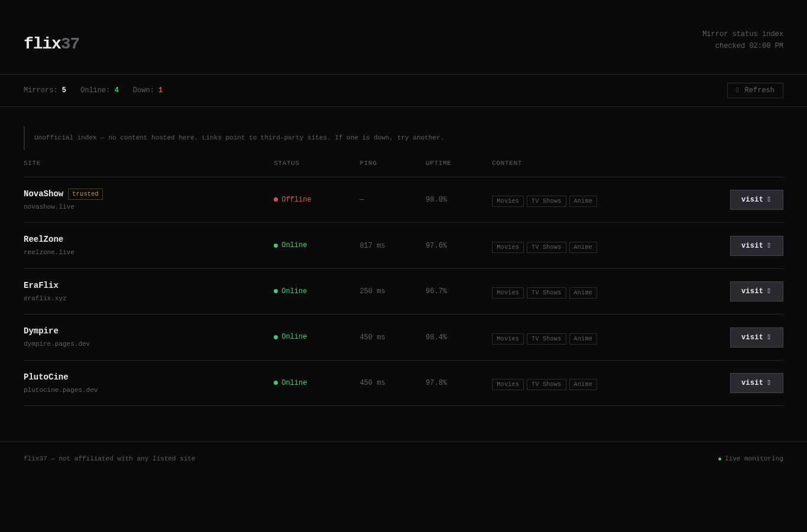
Task: Click the Refresh button
Action: 755,90
